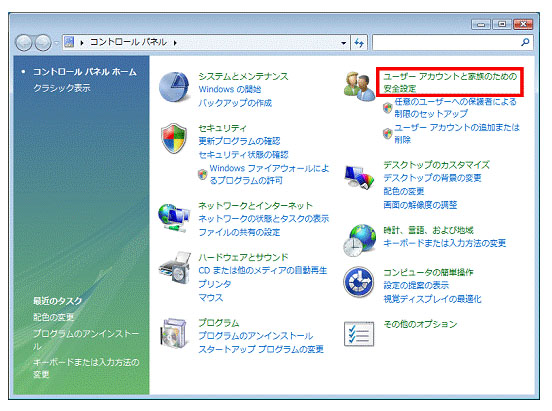Viewport: 552px width, 411px height.
Task: Open その他のオプション heading link
Action: [x=420, y=324]
